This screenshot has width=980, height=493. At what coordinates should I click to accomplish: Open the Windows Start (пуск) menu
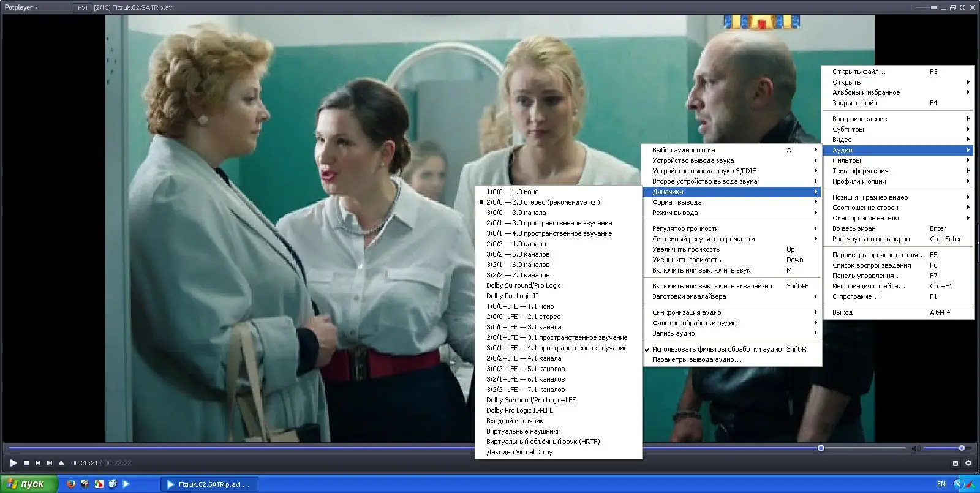[29, 484]
